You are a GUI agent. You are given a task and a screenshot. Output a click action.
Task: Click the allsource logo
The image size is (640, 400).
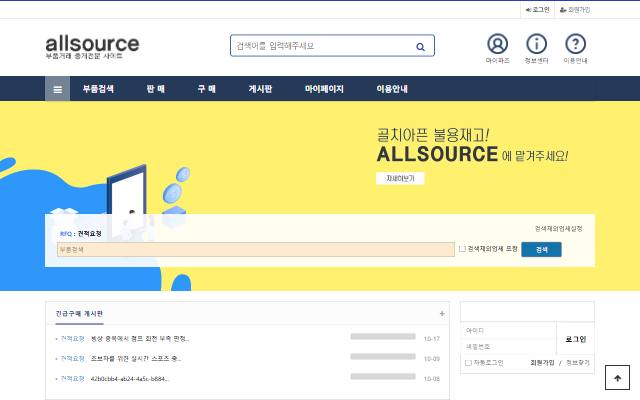coord(92,47)
